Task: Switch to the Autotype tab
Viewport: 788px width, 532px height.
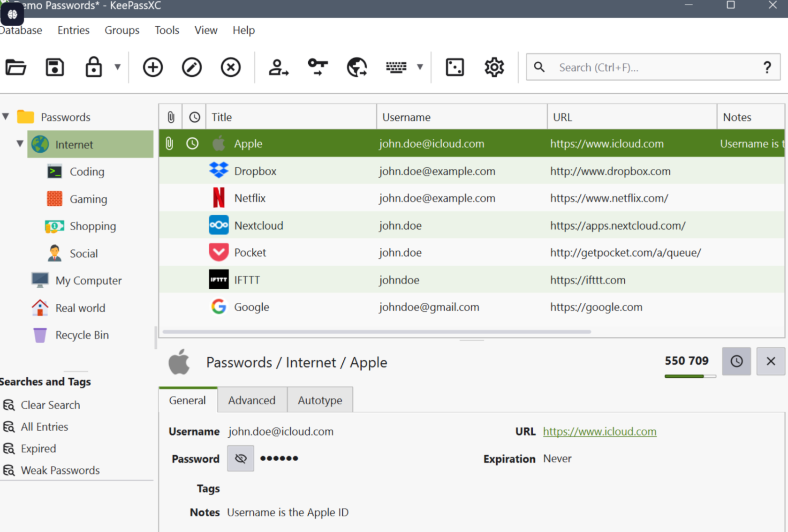Action: click(x=320, y=400)
